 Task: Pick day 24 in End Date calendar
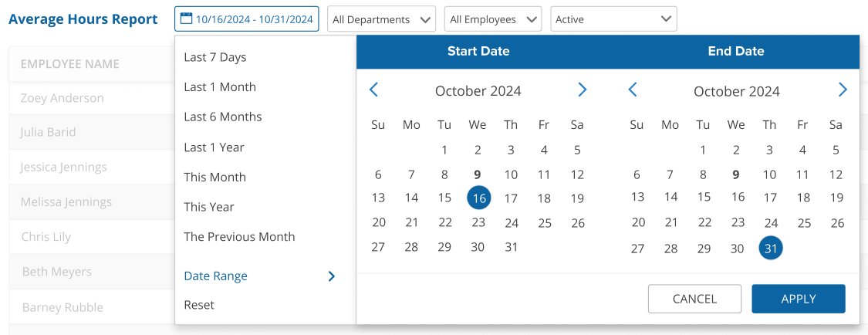(x=771, y=224)
